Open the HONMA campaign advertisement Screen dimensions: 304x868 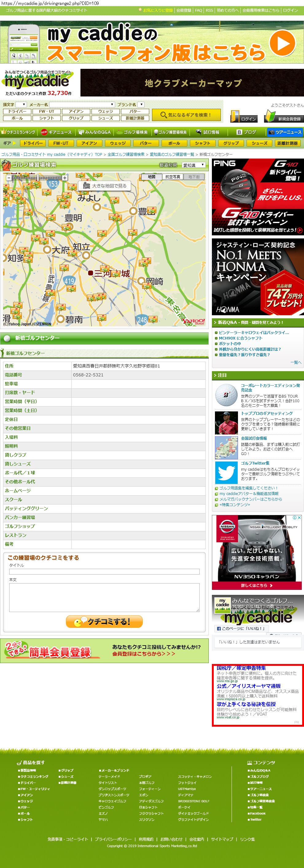tap(258, 277)
